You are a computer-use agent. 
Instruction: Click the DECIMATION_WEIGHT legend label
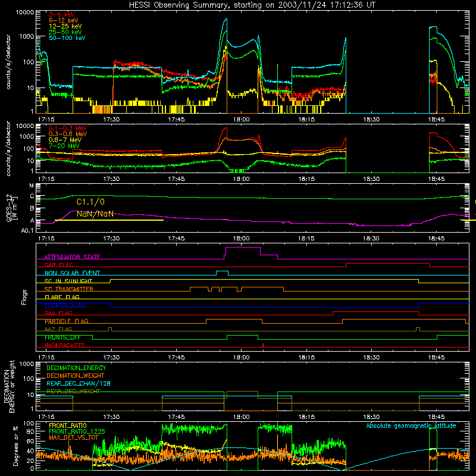pyautogui.click(x=76, y=375)
